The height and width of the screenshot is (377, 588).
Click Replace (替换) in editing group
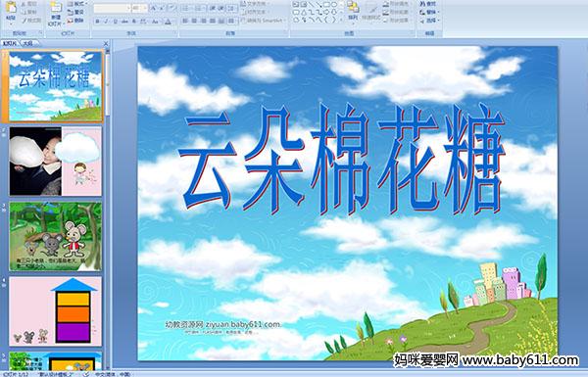click(430, 12)
